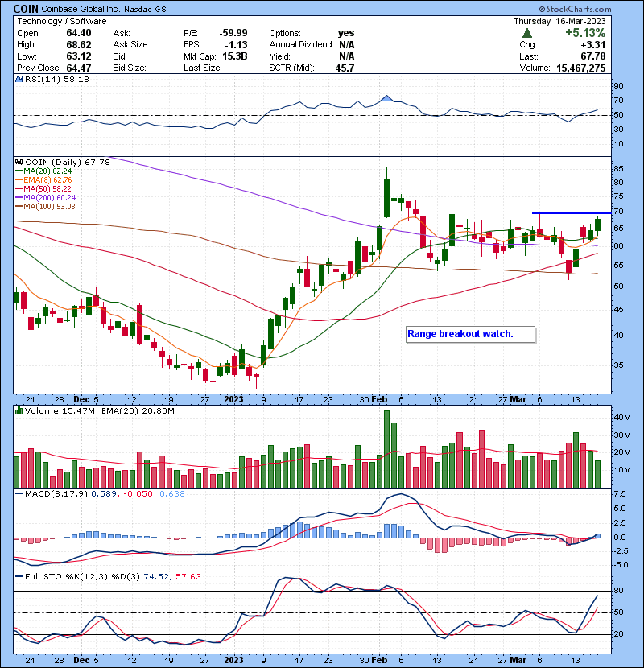Click the MACD histogram value 0.638
Image resolution: width=644 pixels, height=668 pixels.
(x=172, y=494)
